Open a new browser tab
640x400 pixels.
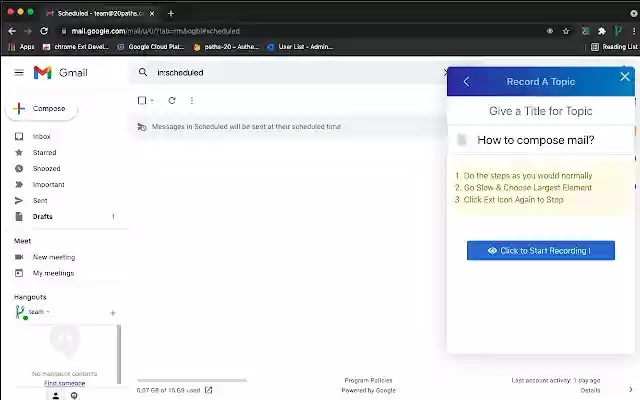coord(171,13)
